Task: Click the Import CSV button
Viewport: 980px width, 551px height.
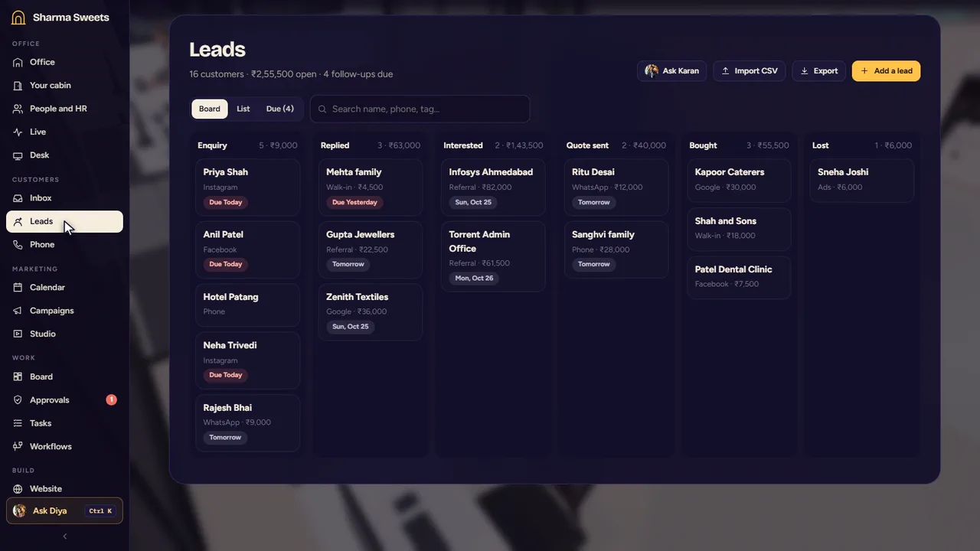Action: point(749,71)
